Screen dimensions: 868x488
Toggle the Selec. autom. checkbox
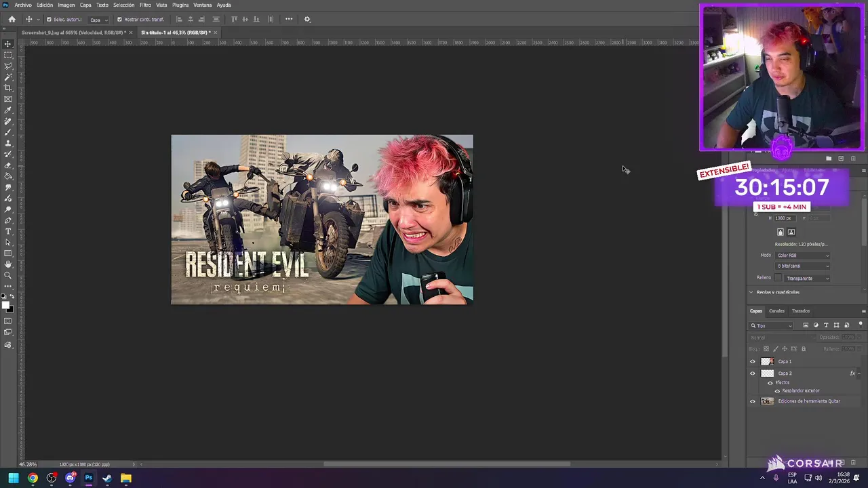pyautogui.click(x=49, y=20)
